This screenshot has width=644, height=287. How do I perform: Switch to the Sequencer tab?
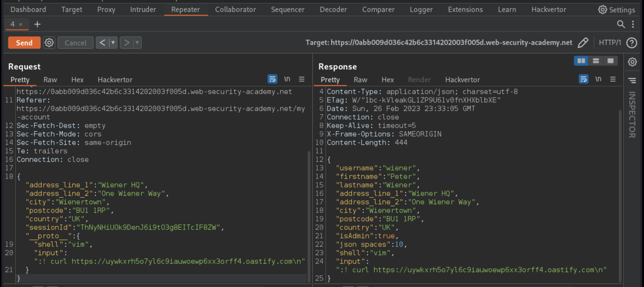(x=287, y=9)
